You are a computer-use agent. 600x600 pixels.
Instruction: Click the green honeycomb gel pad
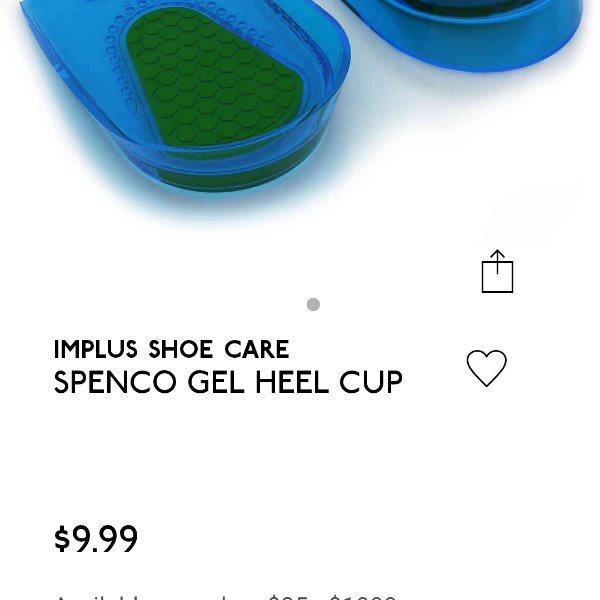click(214, 75)
